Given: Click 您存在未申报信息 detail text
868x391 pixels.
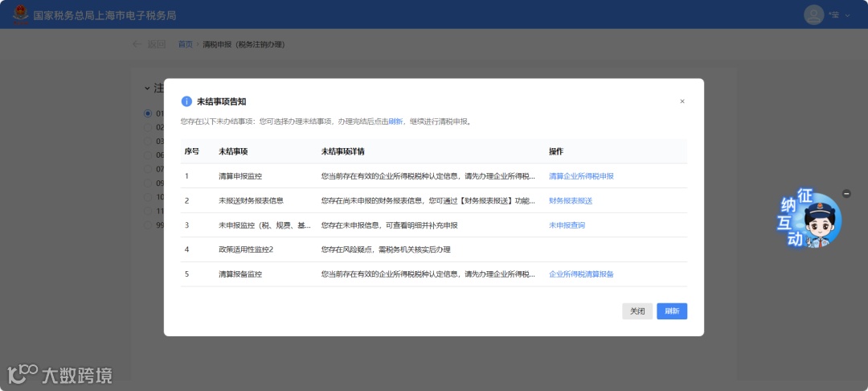Looking at the screenshot, I should 389,225.
